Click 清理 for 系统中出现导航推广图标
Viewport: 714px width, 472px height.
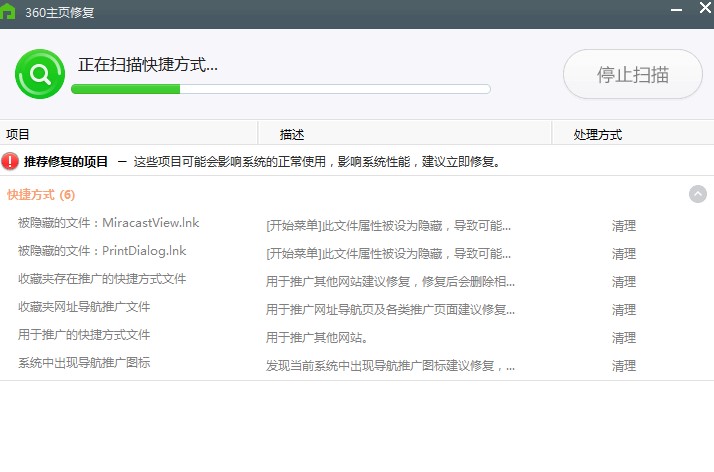point(624,365)
